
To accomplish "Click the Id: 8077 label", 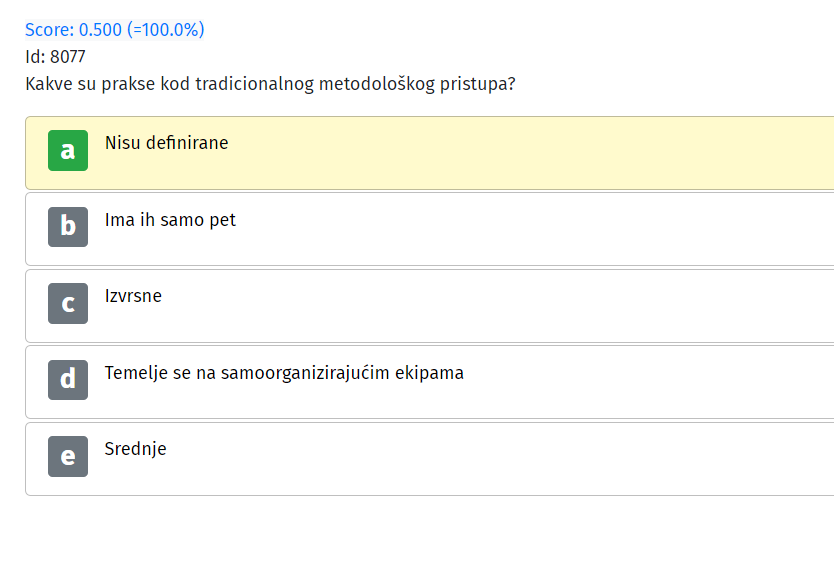I will coord(55,57).
